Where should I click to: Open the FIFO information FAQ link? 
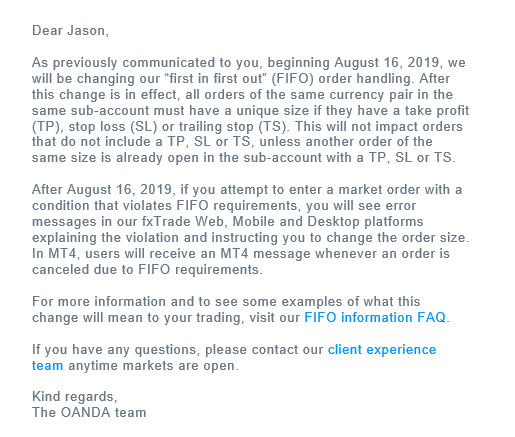(375, 317)
